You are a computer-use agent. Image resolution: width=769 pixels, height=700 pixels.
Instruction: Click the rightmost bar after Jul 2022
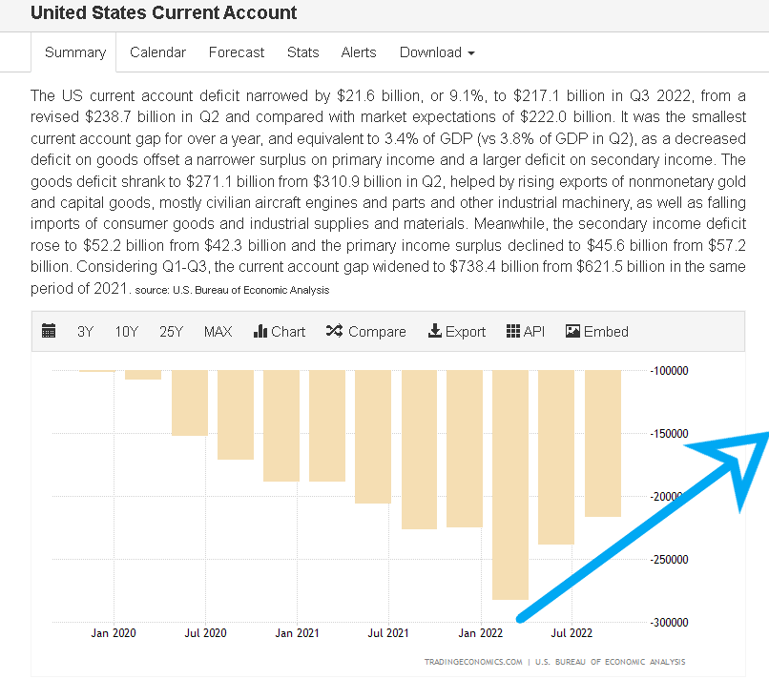[x=602, y=443]
